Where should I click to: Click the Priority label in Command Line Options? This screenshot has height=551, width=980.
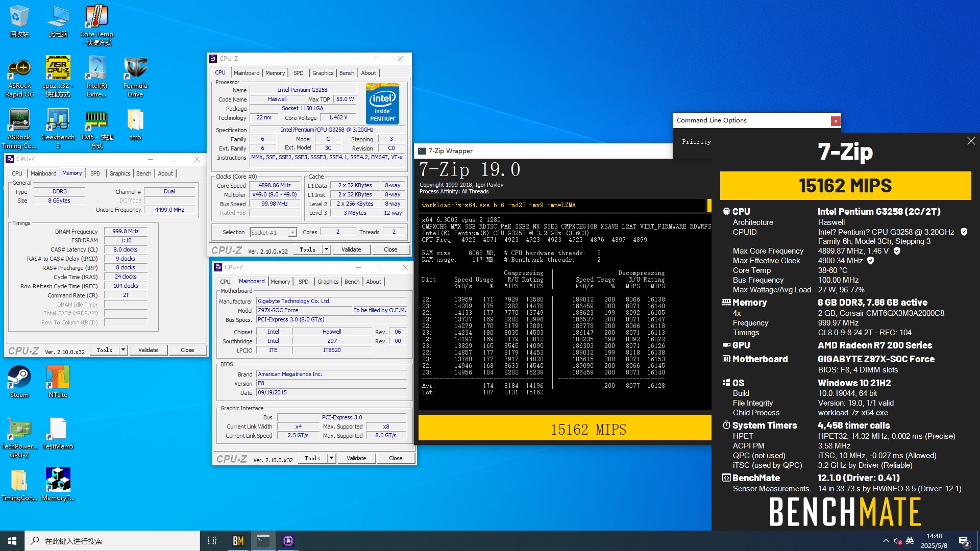pyautogui.click(x=696, y=142)
